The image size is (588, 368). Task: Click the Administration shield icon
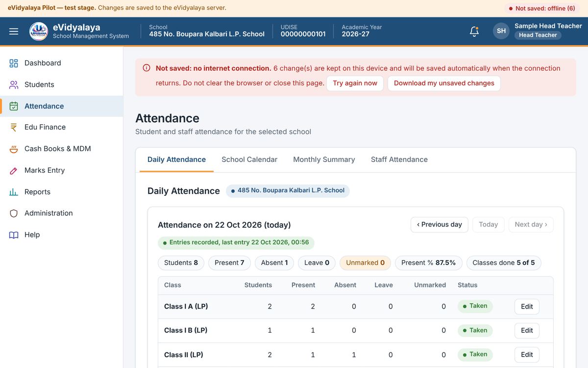14,213
